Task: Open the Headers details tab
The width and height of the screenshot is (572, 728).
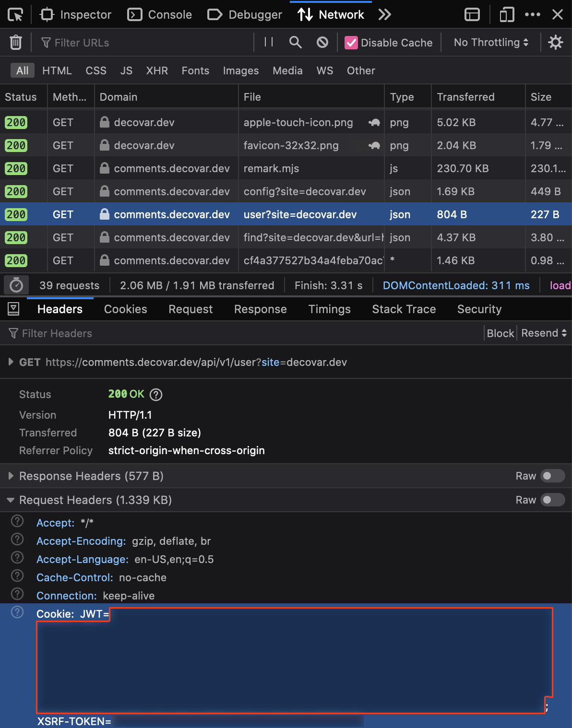Action: (x=60, y=309)
